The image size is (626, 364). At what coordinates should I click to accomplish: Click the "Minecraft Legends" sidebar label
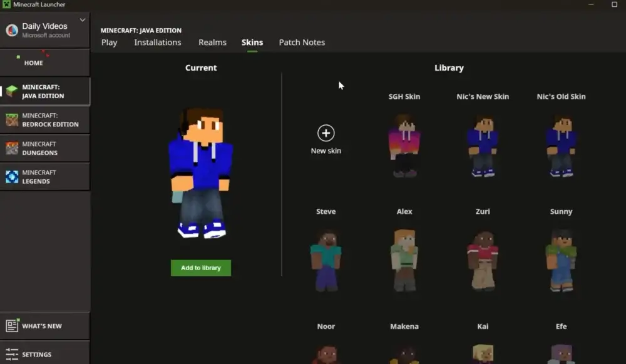[x=39, y=176]
